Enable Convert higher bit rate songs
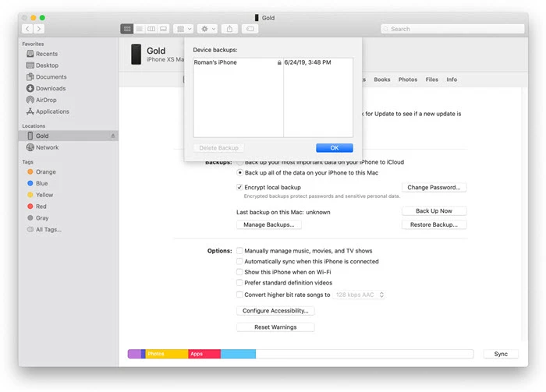546x392 pixels. click(239, 295)
